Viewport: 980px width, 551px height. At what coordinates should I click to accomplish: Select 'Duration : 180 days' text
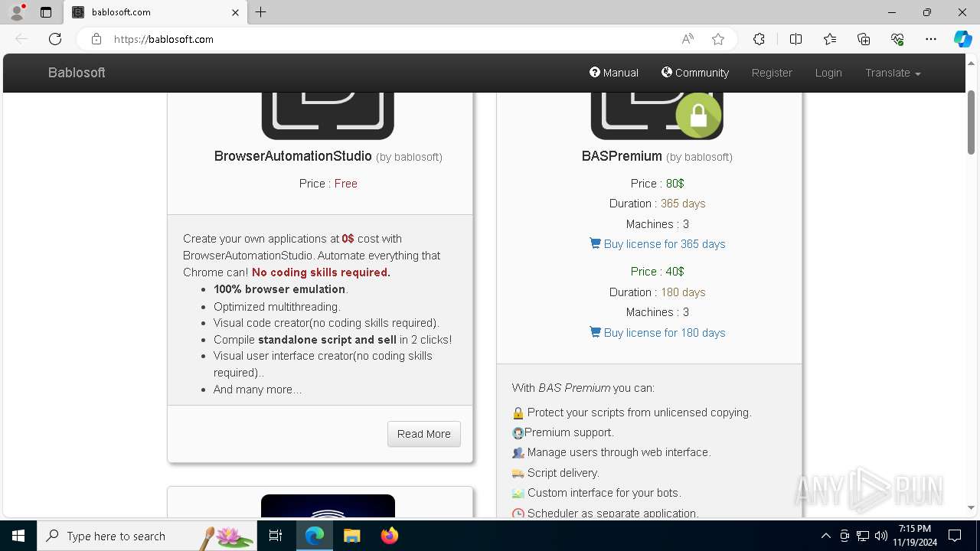pos(658,292)
